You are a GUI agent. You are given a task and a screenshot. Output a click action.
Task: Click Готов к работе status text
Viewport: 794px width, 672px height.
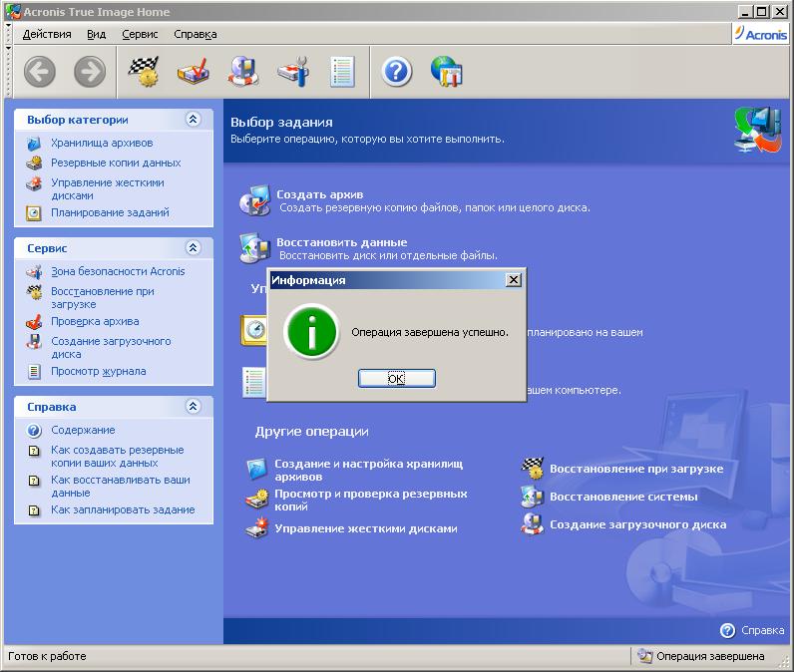[x=47, y=656]
